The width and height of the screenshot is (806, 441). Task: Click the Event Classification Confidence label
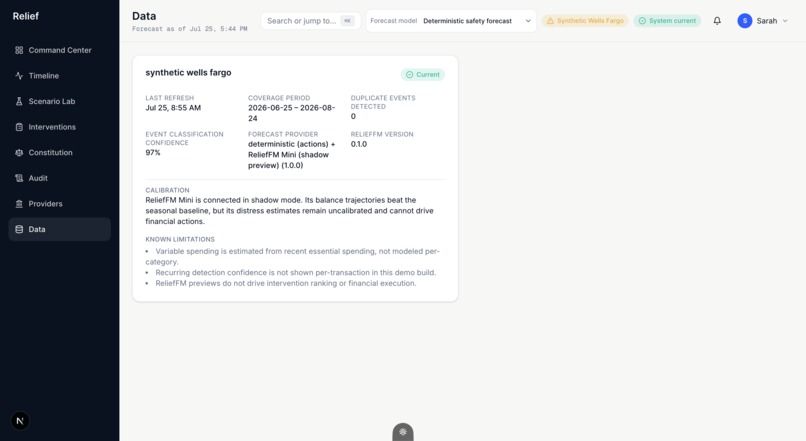(x=185, y=138)
